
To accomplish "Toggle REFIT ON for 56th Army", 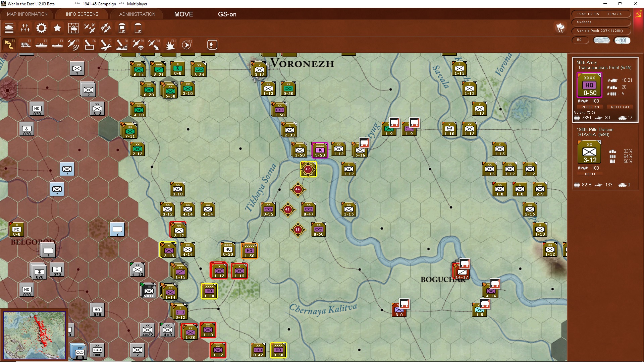I will click(x=590, y=107).
